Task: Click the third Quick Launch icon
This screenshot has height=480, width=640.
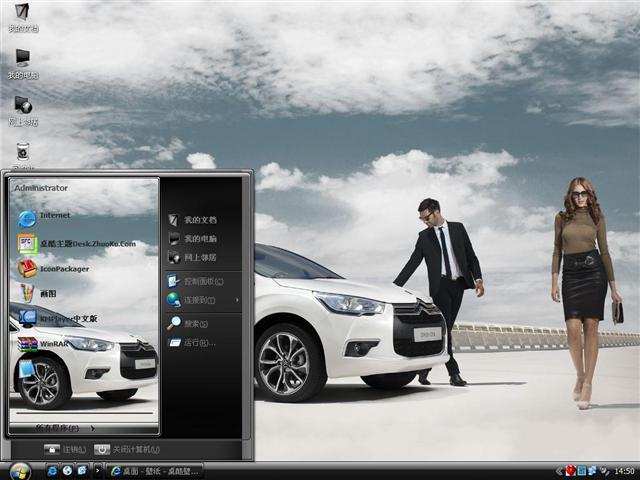Action: 82,471
